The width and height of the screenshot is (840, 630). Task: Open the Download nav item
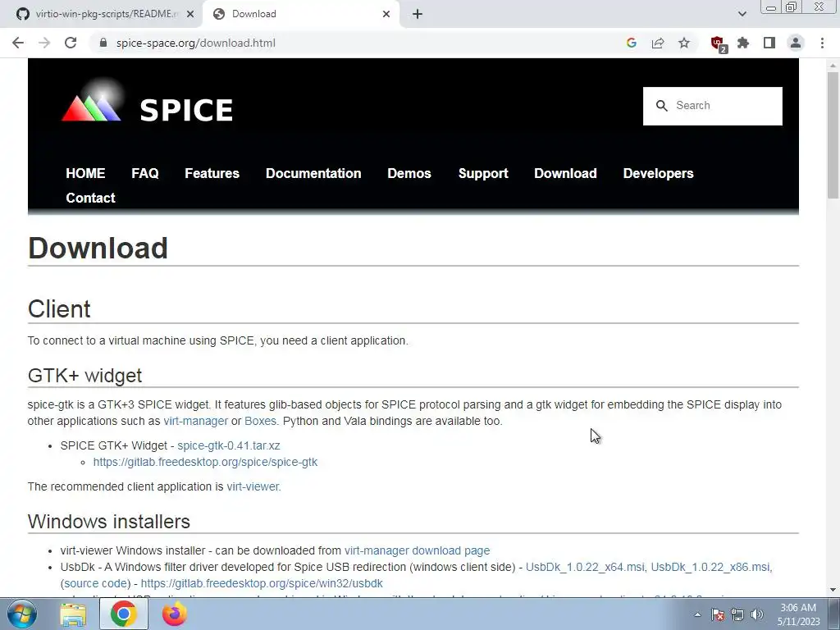[565, 173]
